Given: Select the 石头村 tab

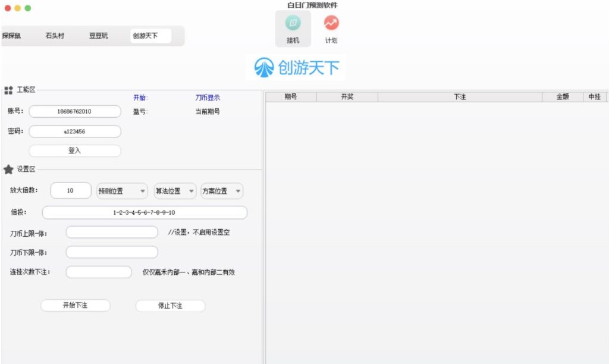Looking at the screenshot, I should 54,35.
